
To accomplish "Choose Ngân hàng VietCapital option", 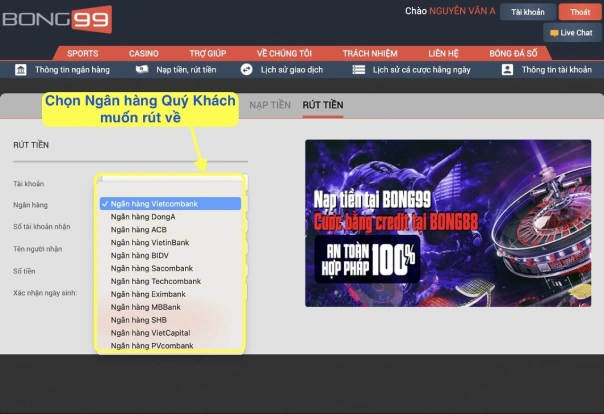I will [x=170, y=333].
